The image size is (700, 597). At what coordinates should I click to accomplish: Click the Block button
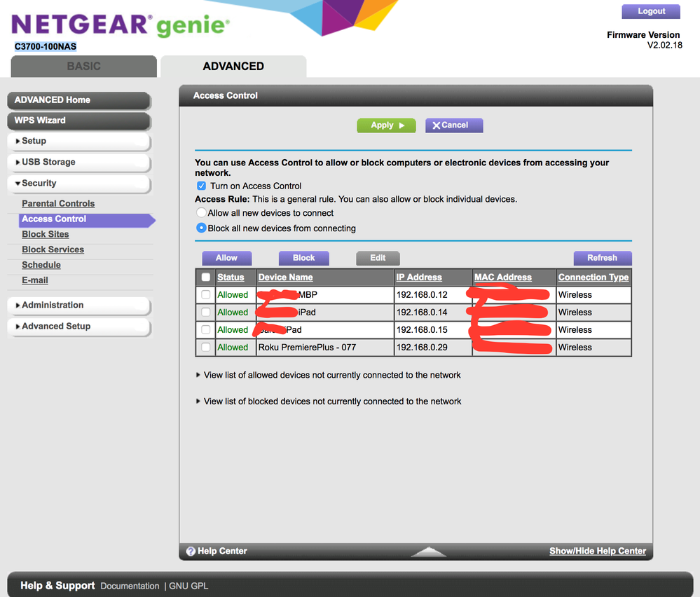pos(304,258)
